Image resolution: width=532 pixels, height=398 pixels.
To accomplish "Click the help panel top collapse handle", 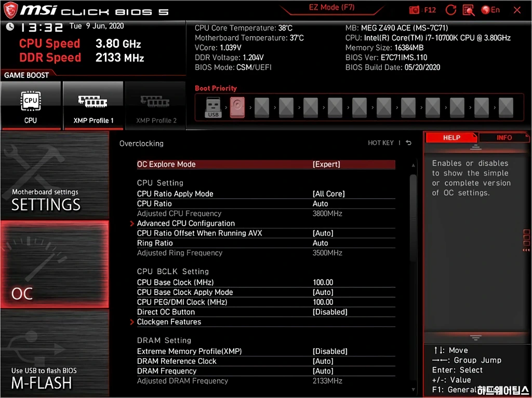I will coord(476,147).
